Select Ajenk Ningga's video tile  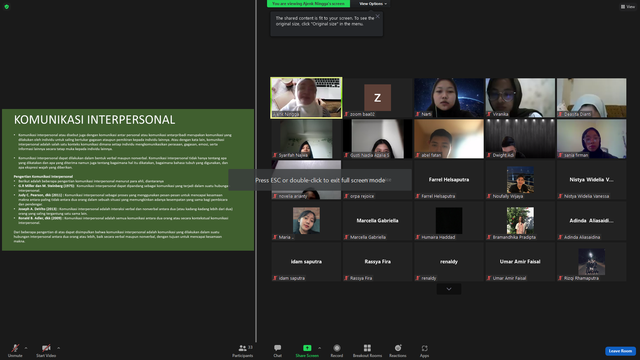point(306,98)
